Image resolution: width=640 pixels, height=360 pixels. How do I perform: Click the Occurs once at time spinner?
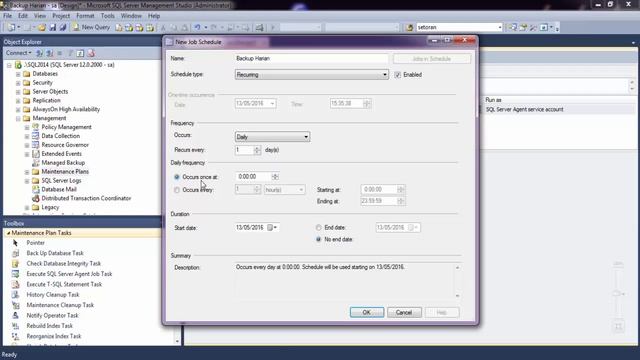(x=275, y=177)
